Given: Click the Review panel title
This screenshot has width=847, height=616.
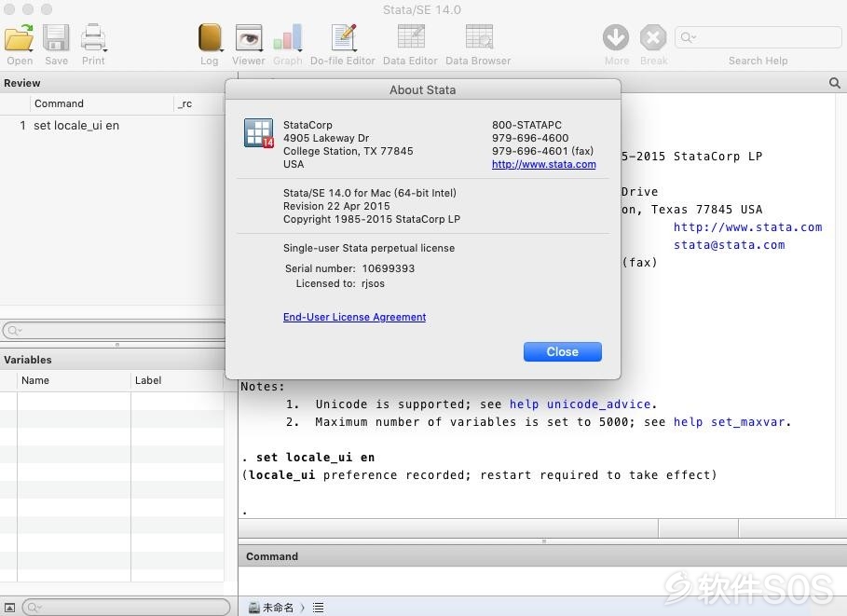Looking at the screenshot, I should click(22, 83).
